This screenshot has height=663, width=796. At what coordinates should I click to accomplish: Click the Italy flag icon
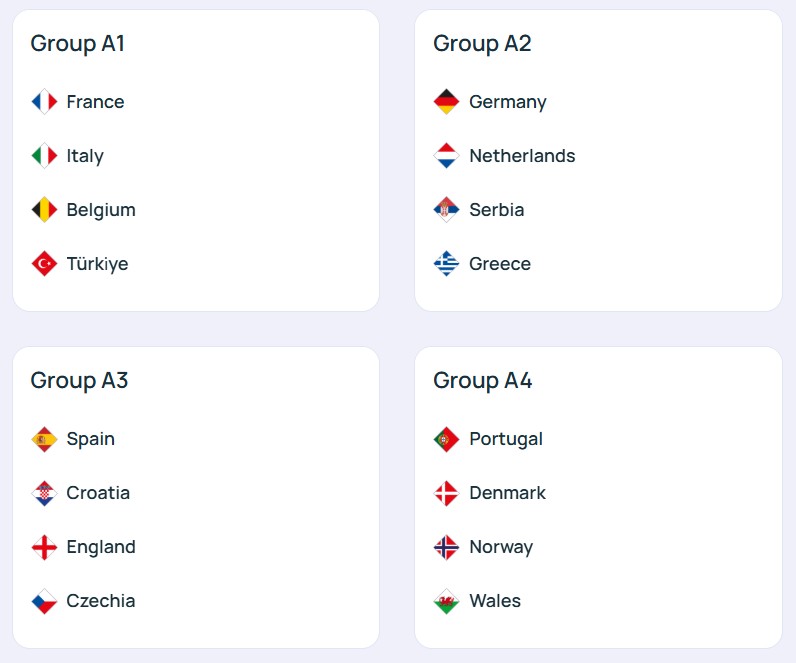click(x=44, y=156)
